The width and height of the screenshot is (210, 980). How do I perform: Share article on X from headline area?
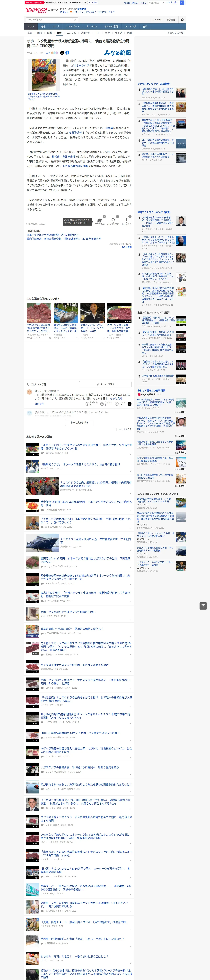[x=62, y=53]
